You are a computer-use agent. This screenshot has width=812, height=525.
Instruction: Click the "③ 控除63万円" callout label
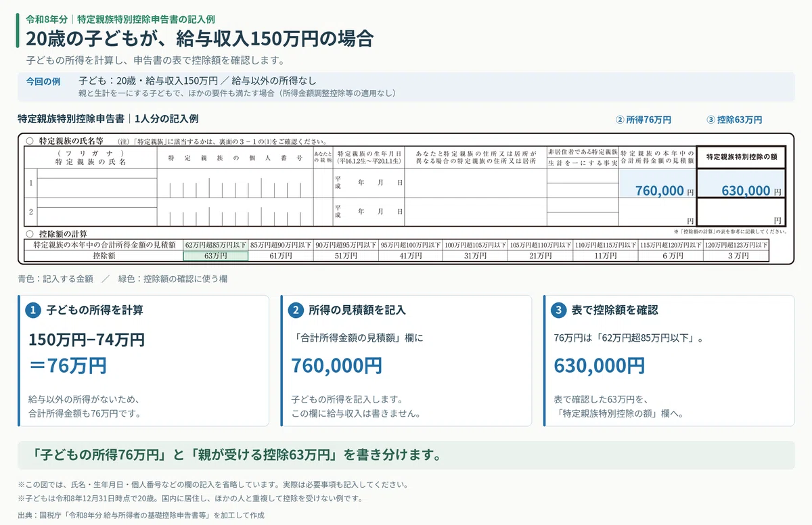point(734,120)
